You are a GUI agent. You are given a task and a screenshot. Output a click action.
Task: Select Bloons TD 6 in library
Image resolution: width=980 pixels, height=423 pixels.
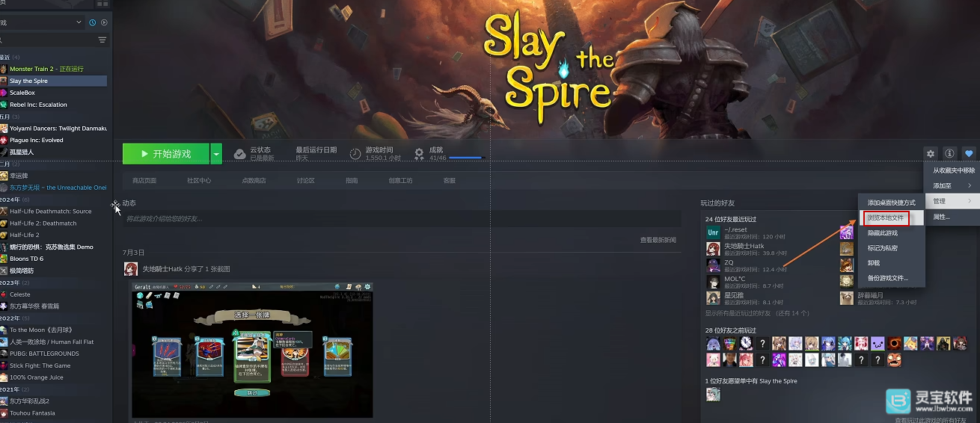click(54, 259)
